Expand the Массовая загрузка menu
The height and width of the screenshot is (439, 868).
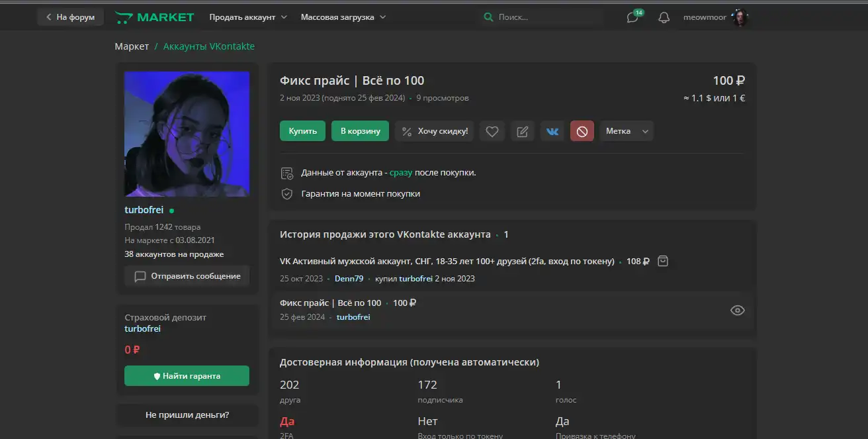point(343,17)
